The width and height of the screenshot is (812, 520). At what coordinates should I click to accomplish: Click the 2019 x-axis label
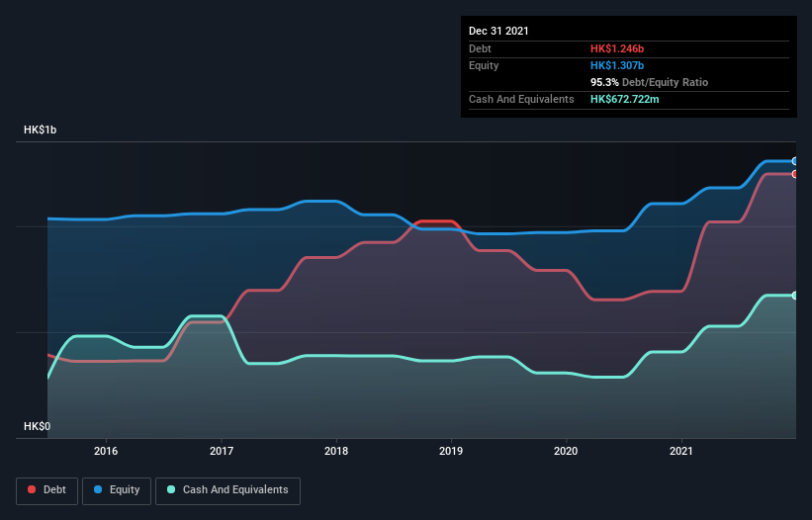[x=451, y=451]
